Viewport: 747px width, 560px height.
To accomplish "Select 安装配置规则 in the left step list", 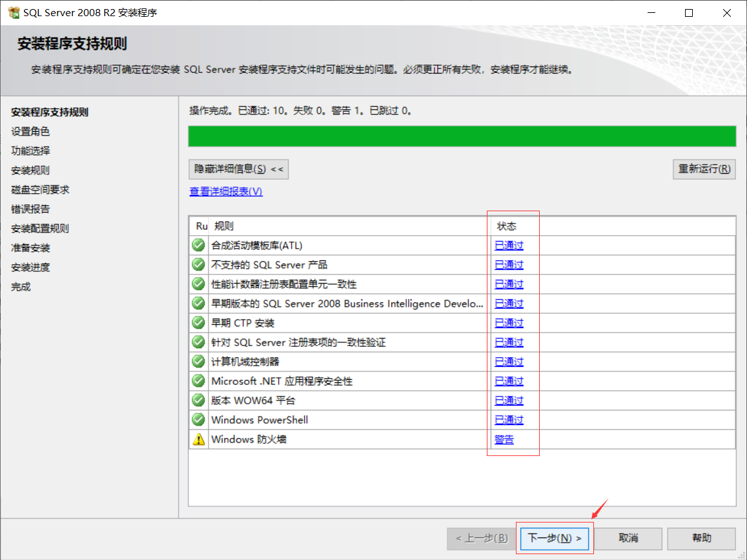I will (41, 228).
